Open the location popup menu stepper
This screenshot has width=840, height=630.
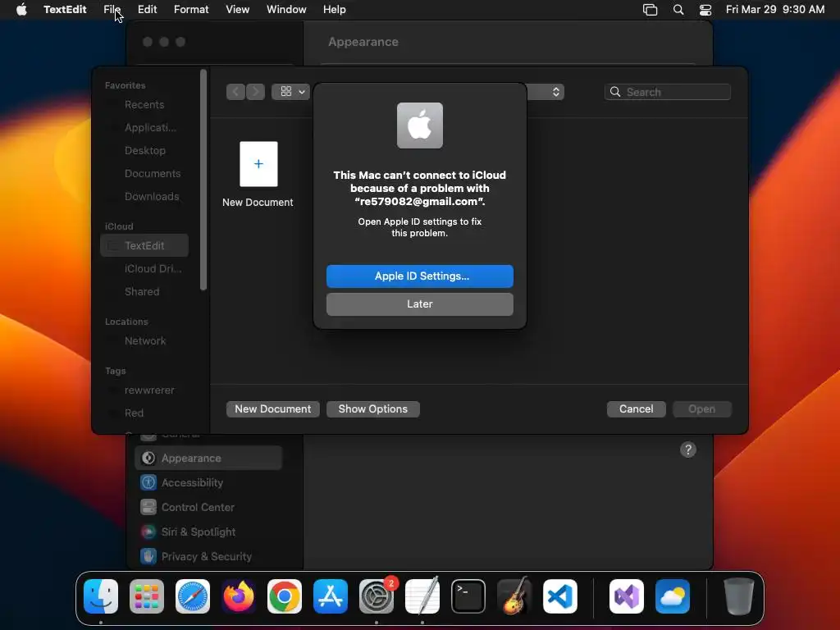[555, 92]
